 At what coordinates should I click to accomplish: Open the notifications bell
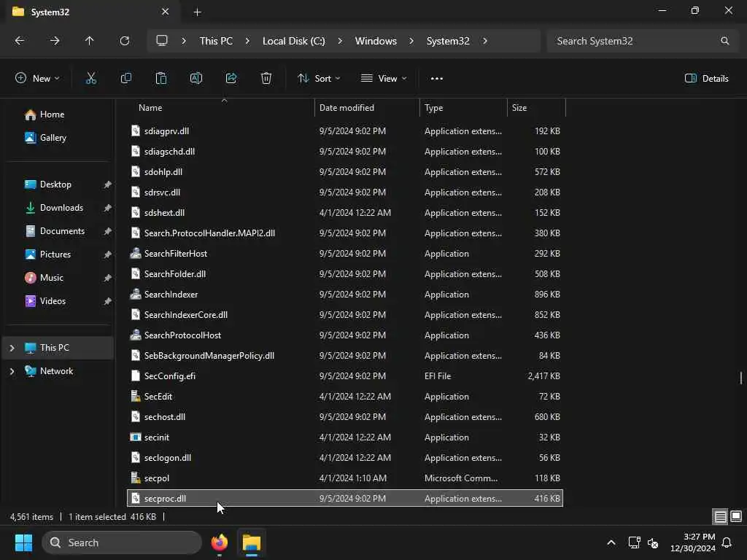[x=727, y=542]
